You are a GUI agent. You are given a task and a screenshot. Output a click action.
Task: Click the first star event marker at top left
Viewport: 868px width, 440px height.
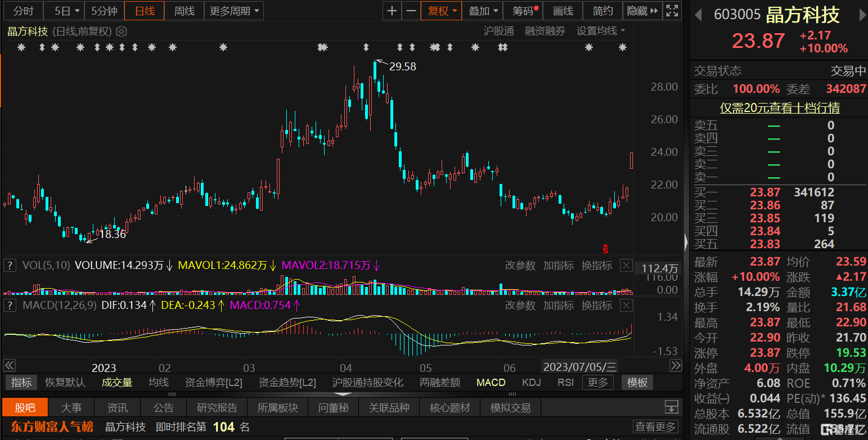21,48
